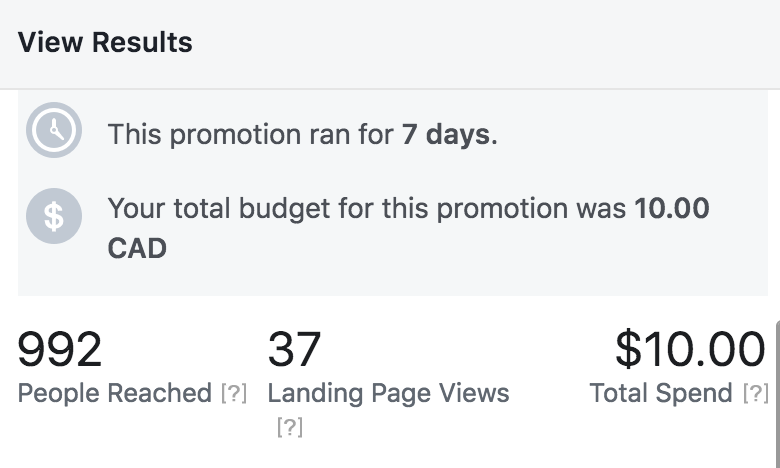Click the Landing Page Views label
The width and height of the screenshot is (780, 468).
pyautogui.click(x=389, y=393)
